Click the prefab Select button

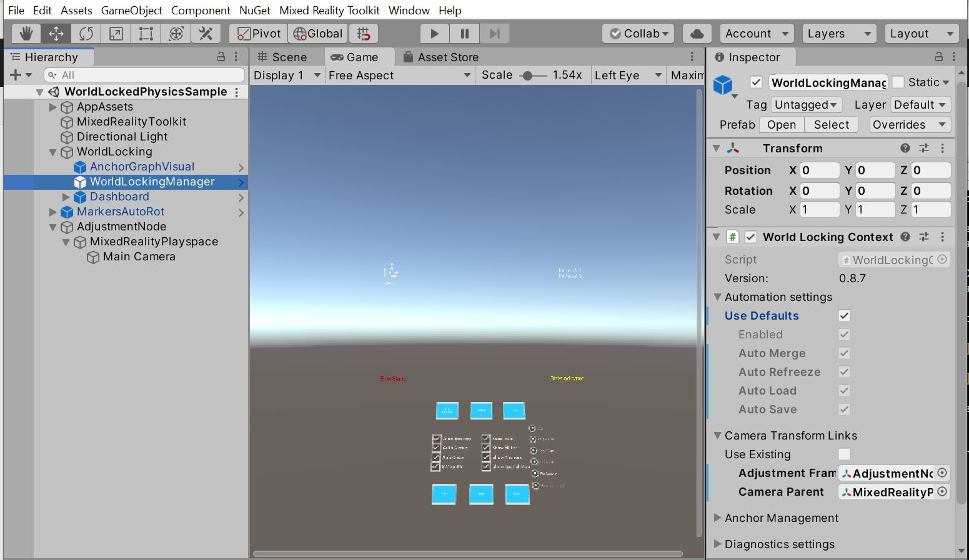pos(831,124)
